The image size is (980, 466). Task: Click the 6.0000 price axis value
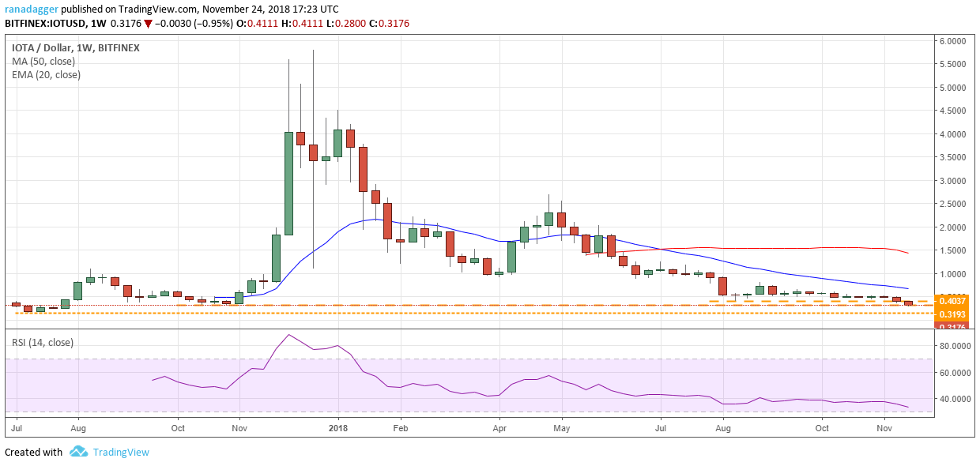(x=955, y=41)
